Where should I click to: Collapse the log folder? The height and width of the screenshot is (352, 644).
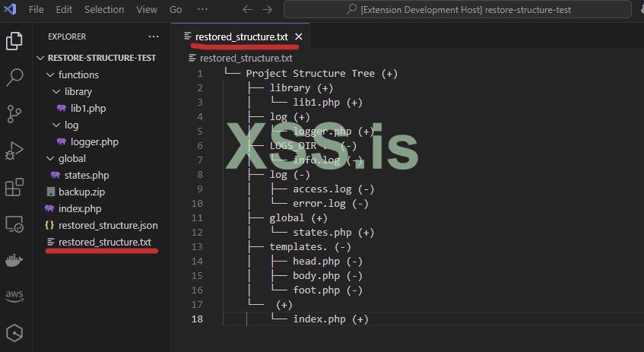pos(56,125)
